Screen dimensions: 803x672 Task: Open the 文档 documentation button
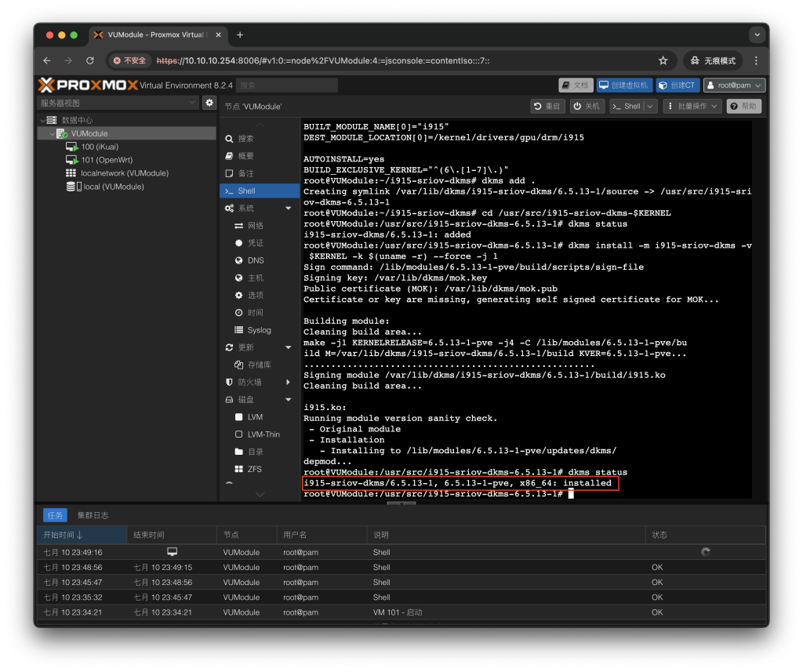576,85
